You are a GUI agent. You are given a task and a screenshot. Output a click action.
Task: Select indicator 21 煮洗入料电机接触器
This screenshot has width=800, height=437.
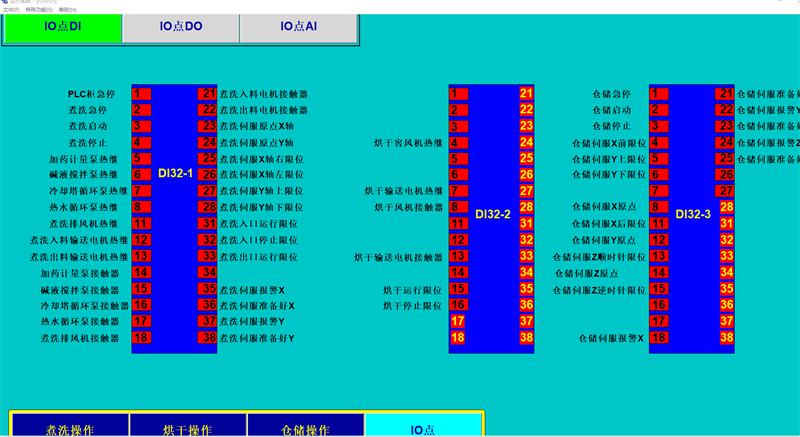tap(208, 94)
